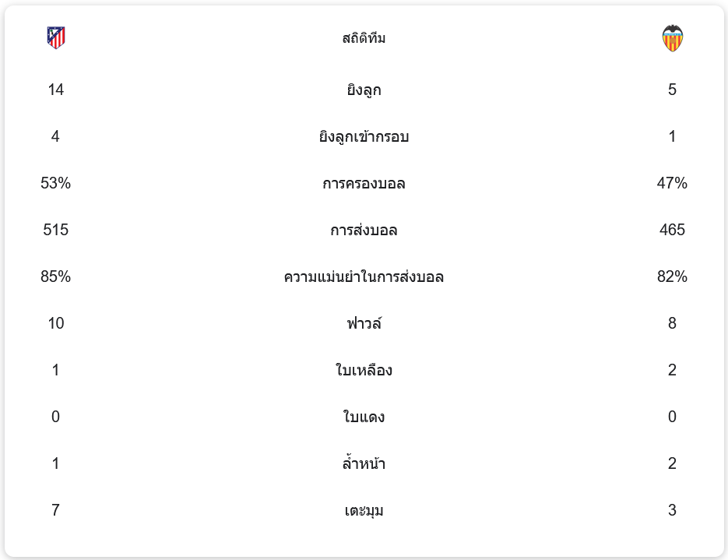Click the Valencia team crest
728x560 pixels.
pos(672,38)
